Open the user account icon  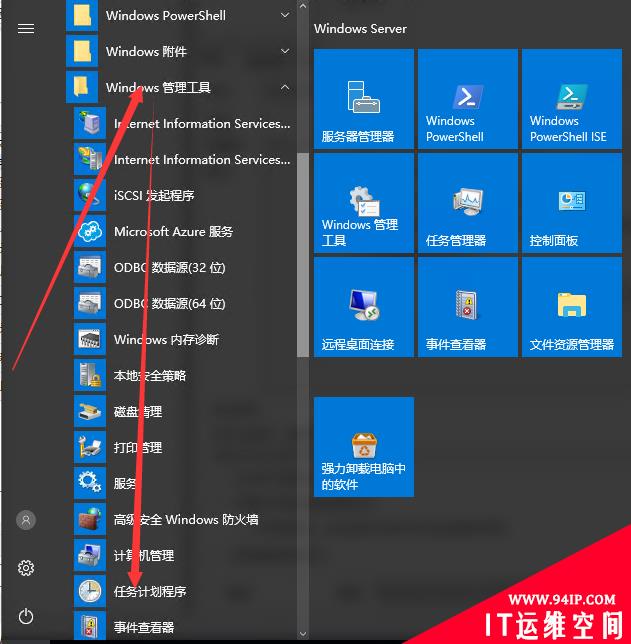(x=26, y=520)
